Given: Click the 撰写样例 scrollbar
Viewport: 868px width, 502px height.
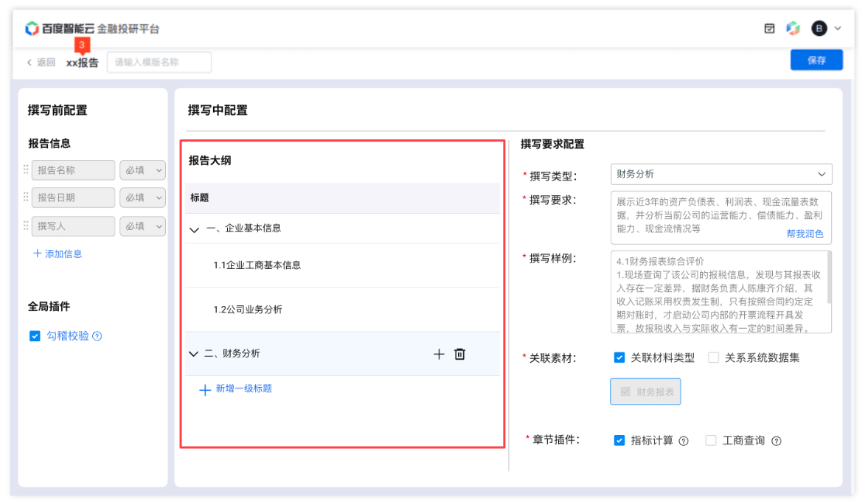Looking at the screenshot, I should click(x=829, y=278).
